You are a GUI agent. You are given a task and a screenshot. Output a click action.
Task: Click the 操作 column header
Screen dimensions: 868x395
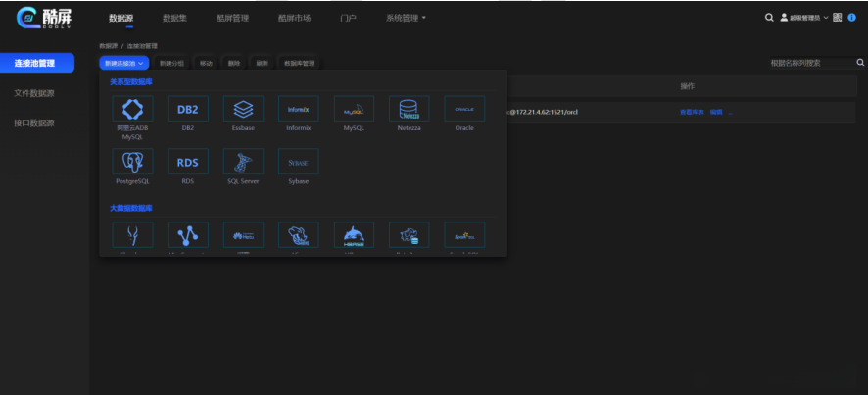(x=688, y=86)
